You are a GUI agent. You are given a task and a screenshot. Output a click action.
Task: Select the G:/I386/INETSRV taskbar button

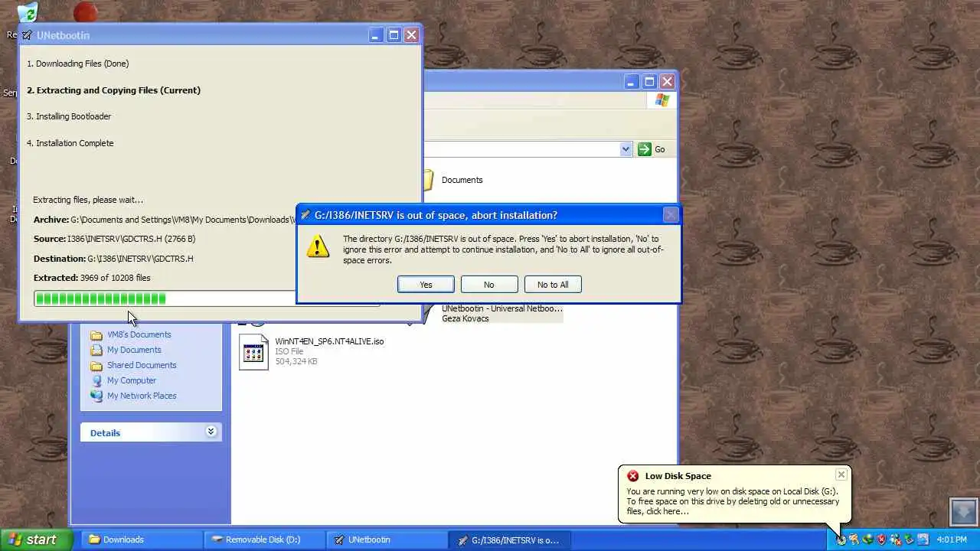510,540
